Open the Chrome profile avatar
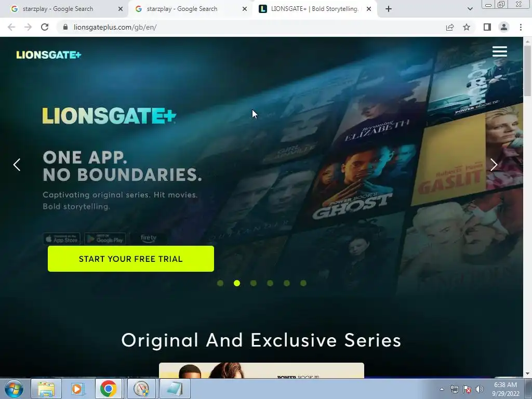 click(504, 27)
